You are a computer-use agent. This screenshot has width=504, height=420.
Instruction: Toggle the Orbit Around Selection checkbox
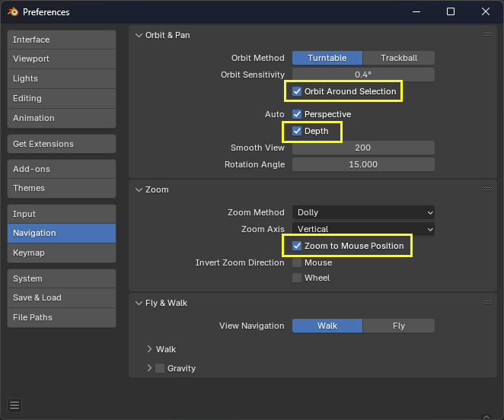(x=297, y=91)
